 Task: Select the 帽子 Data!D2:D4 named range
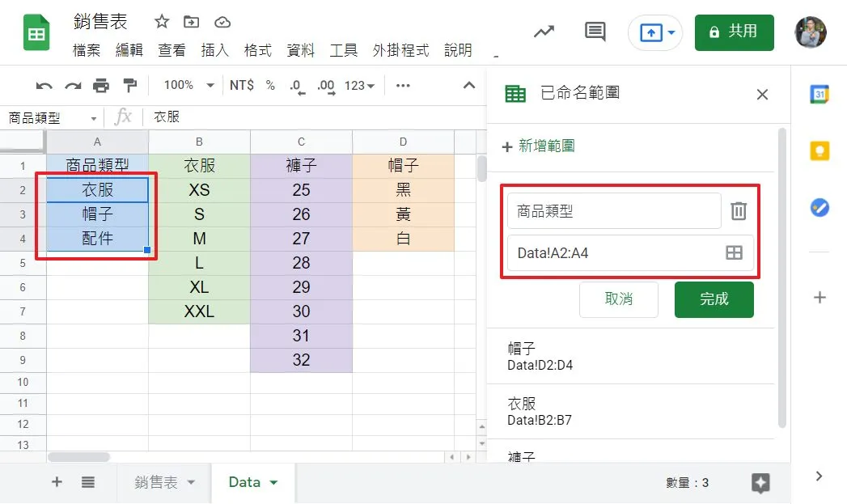point(630,357)
